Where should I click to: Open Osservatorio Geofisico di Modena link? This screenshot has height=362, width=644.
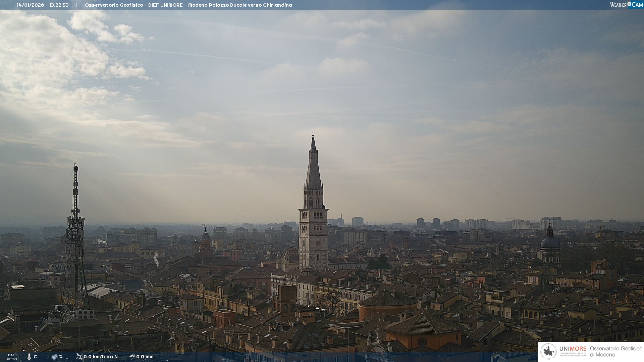[615, 352]
